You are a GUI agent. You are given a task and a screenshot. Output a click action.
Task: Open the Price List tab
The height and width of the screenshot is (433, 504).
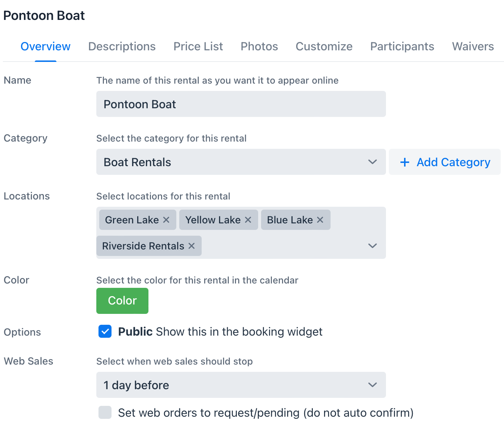198,46
